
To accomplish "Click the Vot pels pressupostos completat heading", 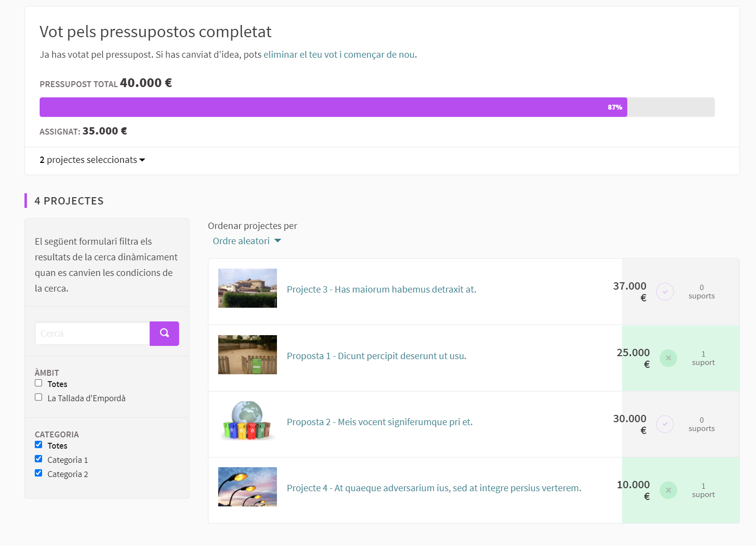I will 156,32.
